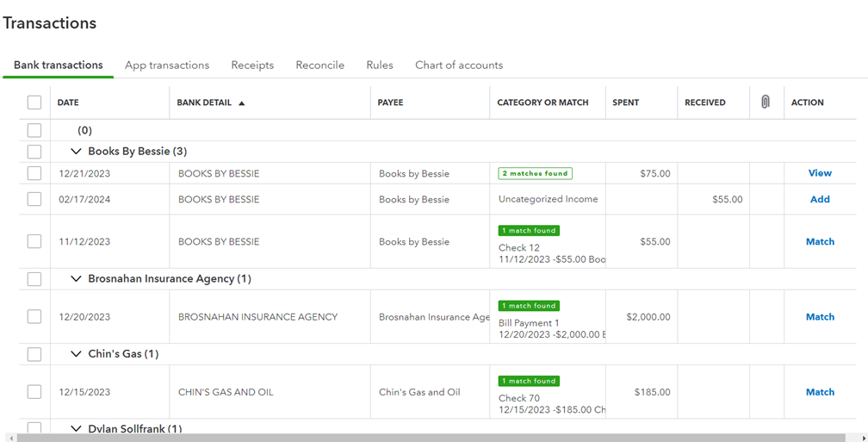Check the Books By Bessie group checkbox
This screenshot has width=868, height=442.
click(34, 152)
